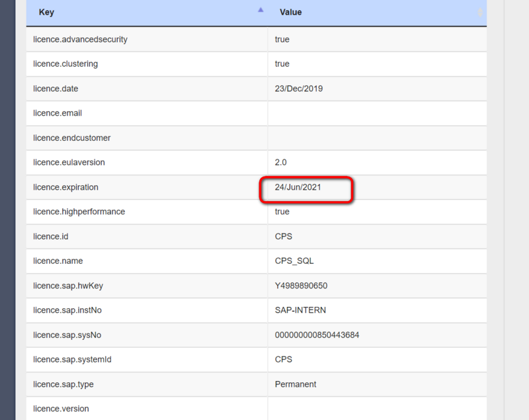
Task: Sort the table by the Value column
Action: tap(291, 12)
